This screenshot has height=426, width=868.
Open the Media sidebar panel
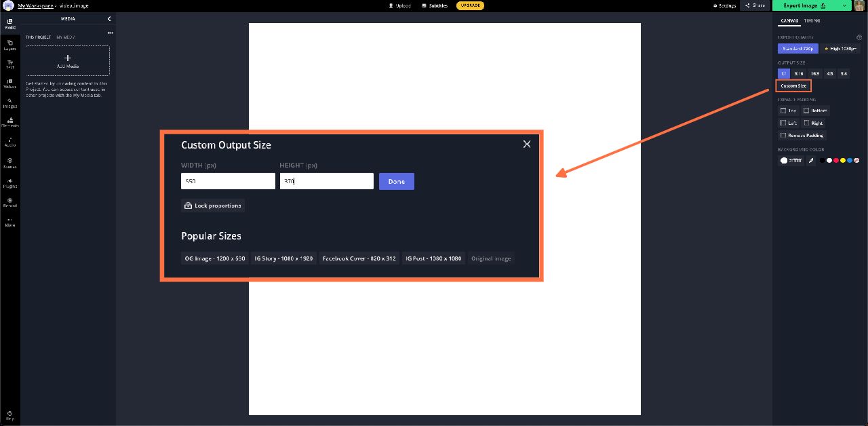pyautogui.click(x=9, y=24)
